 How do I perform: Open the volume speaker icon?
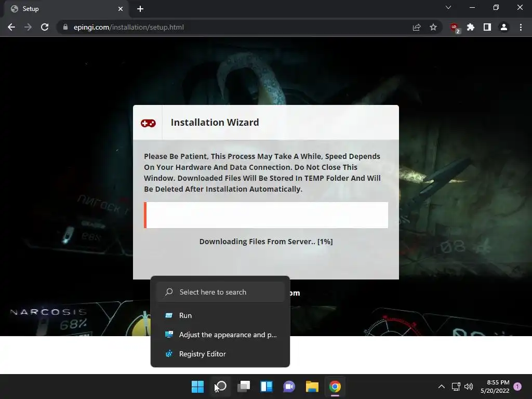(469, 387)
